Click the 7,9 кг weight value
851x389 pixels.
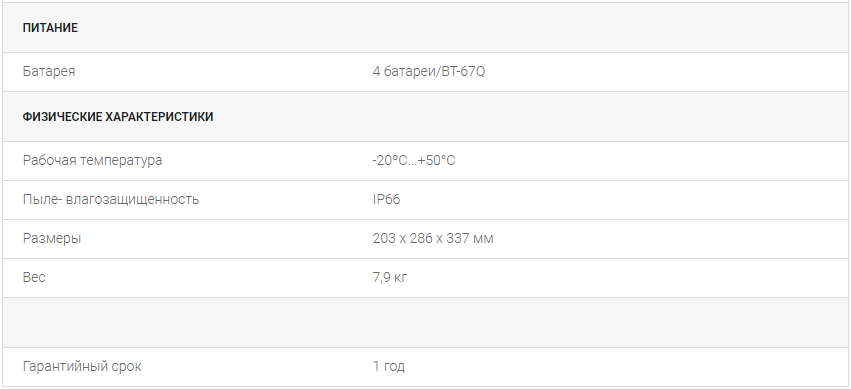tap(390, 278)
